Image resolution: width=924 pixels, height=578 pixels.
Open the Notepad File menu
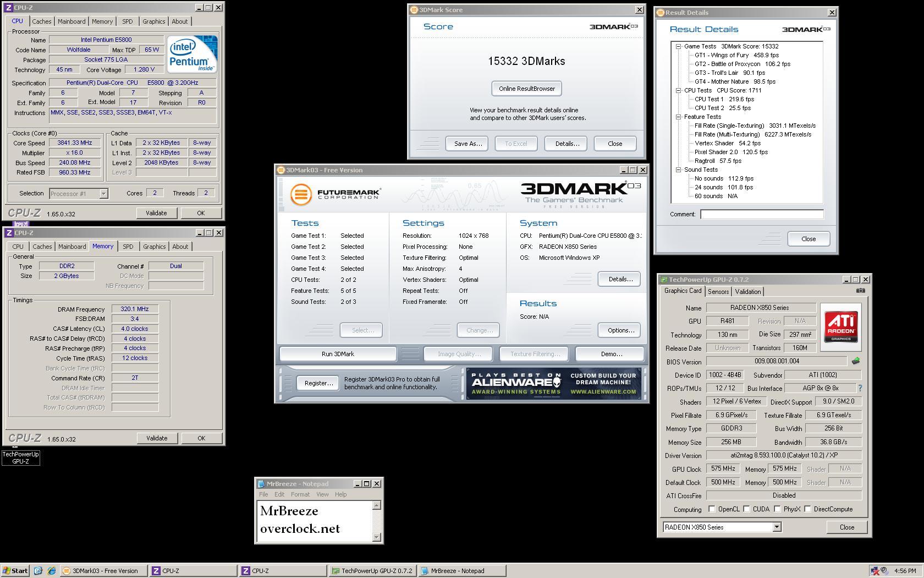pyautogui.click(x=264, y=494)
